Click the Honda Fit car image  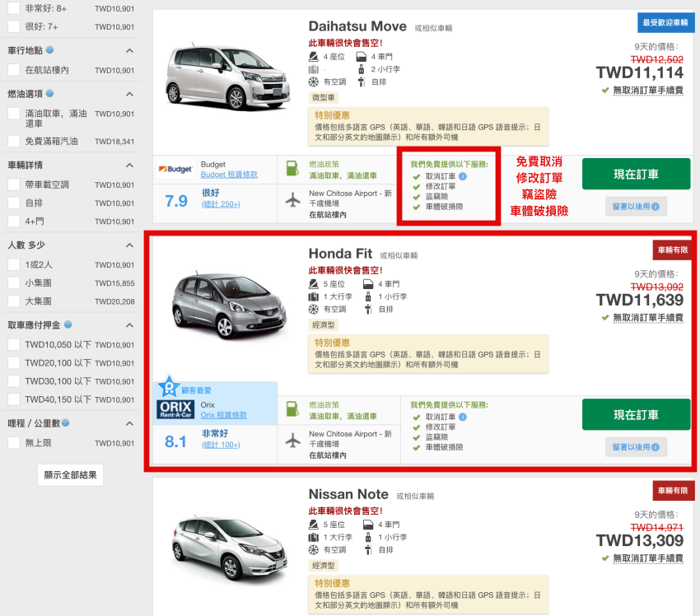tap(229, 306)
